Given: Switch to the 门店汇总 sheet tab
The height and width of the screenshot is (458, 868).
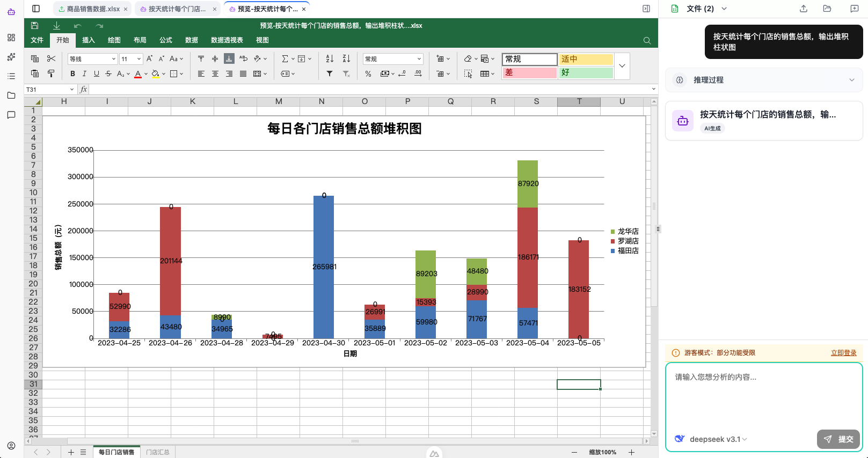Looking at the screenshot, I should 158,452.
